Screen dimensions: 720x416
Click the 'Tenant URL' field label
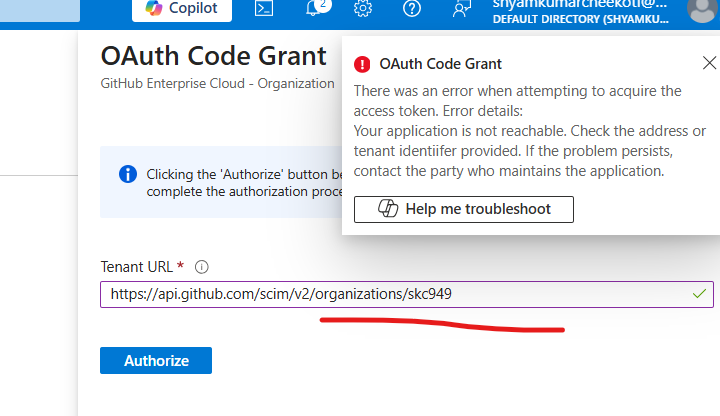click(137, 267)
